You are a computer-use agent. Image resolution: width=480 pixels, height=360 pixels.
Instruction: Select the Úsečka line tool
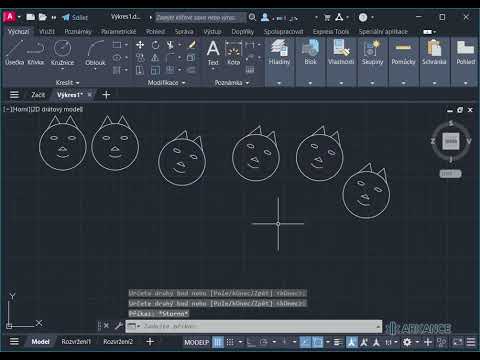pyautogui.click(x=14, y=52)
